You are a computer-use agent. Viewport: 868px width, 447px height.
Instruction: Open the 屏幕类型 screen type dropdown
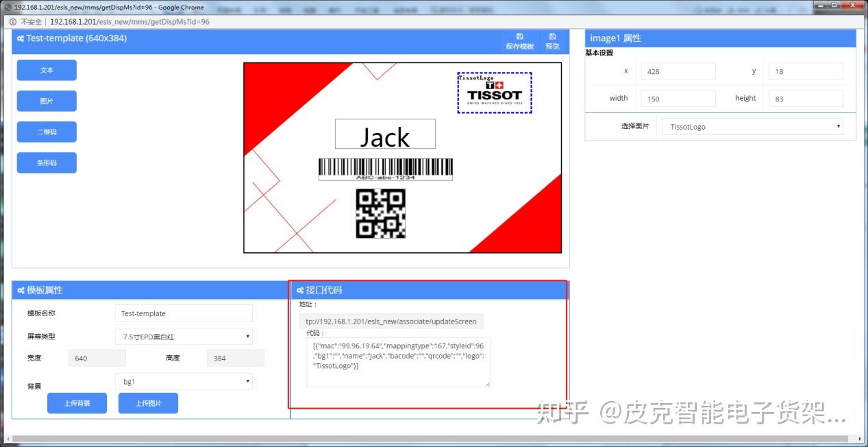point(184,337)
